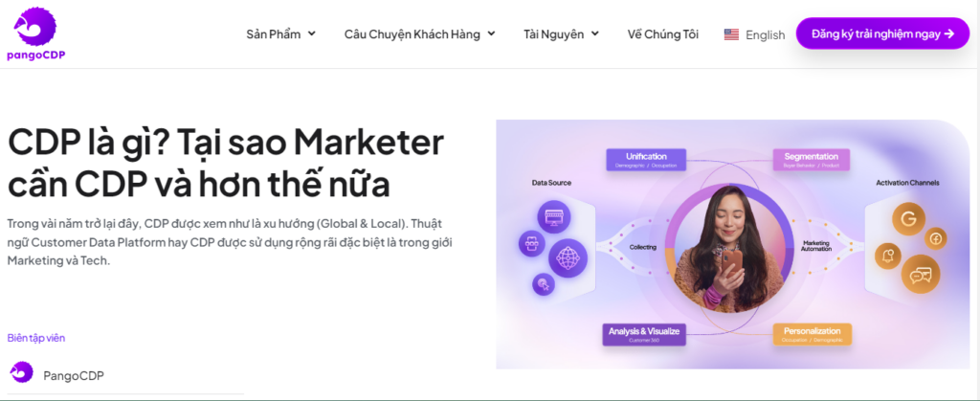The width and height of the screenshot is (980, 401).
Task: Click the notification bell channel icon
Action: point(888,256)
